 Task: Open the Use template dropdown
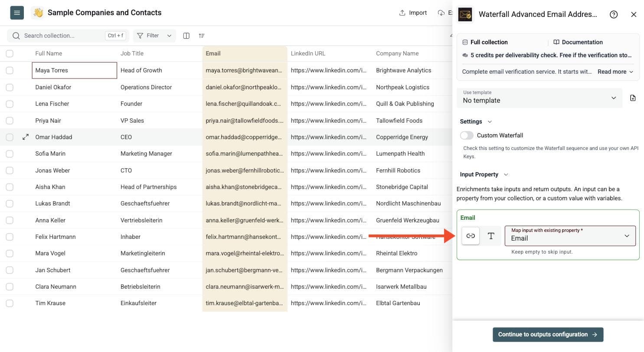click(x=539, y=98)
